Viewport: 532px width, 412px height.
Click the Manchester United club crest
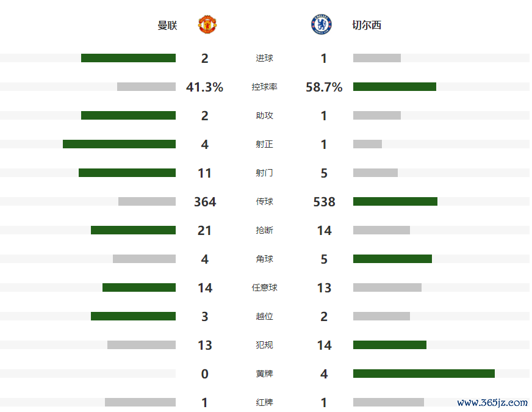pos(207,25)
